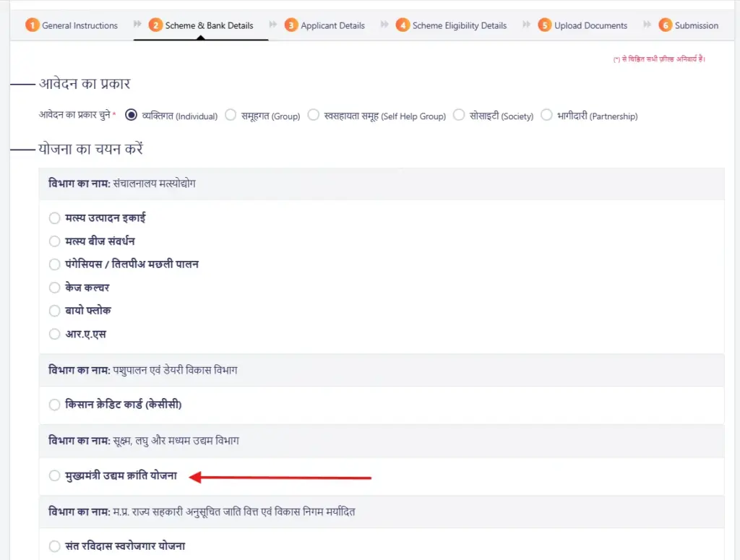Click the step 2 number badge
The height and width of the screenshot is (560, 740).
click(x=155, y=25)
